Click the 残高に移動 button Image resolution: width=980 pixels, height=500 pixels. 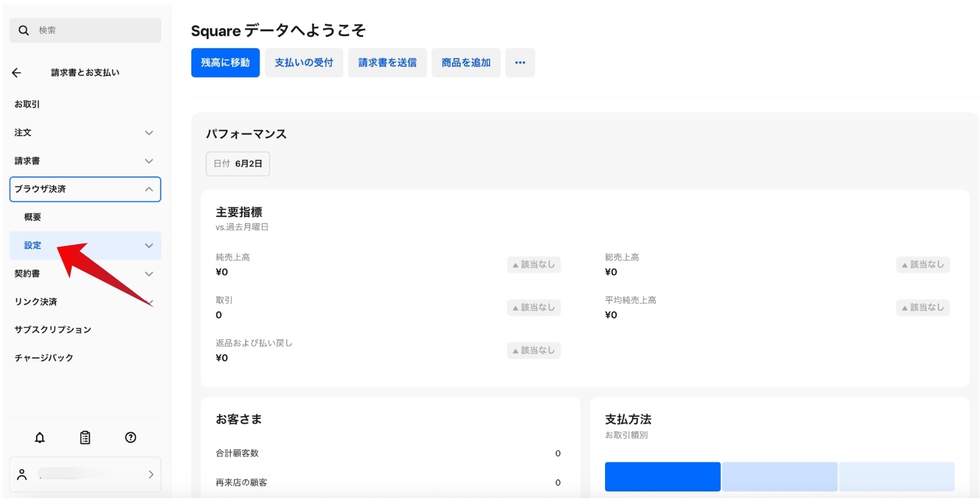226,63
